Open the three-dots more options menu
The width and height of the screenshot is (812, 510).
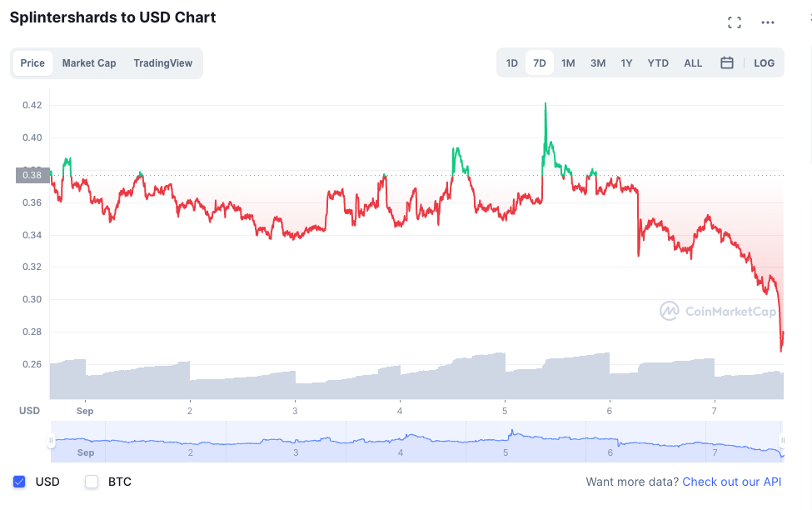pyautogui.click(x=768, y=22)
